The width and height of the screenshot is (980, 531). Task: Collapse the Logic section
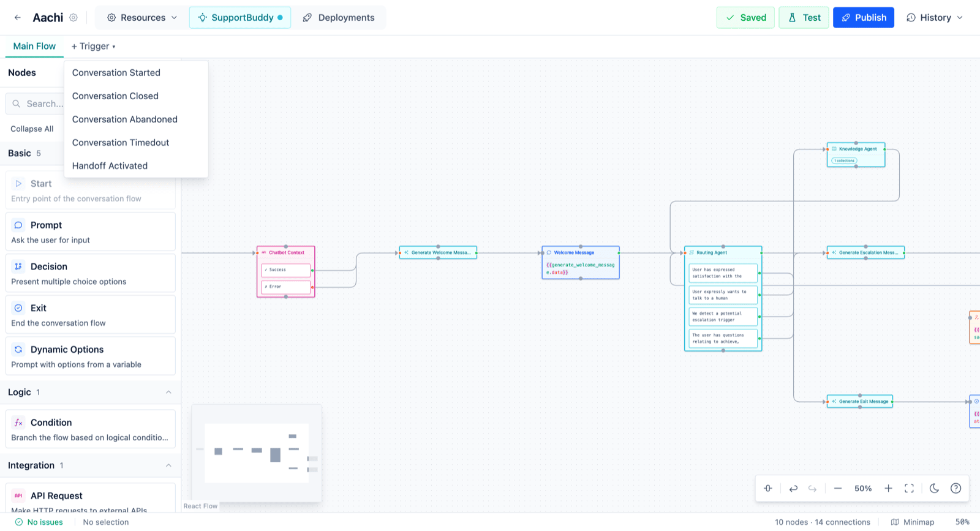pos(168,393)
